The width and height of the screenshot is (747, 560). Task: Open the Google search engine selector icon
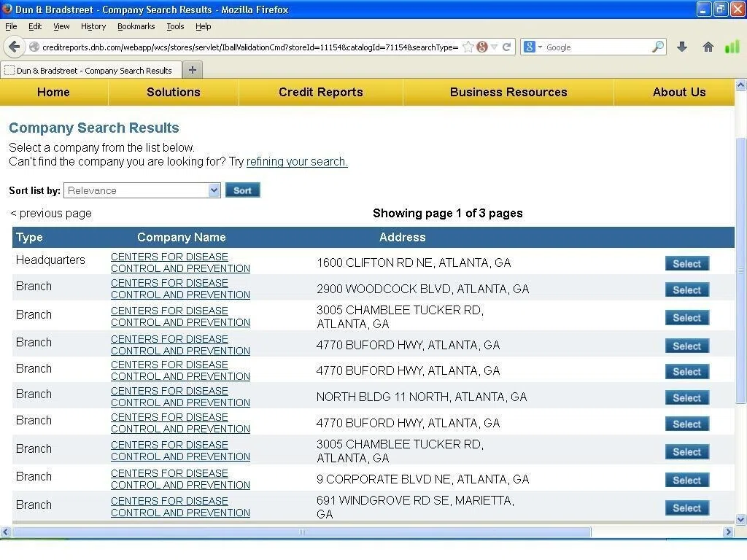[530, 47]
